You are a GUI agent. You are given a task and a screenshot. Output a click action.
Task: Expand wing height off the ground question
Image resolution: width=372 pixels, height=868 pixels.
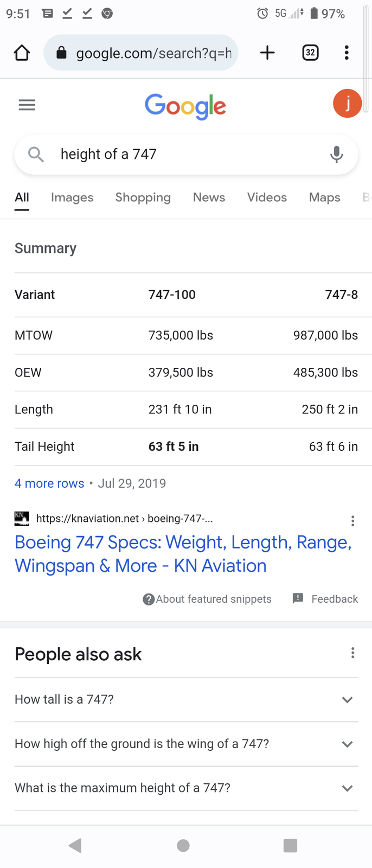pyautogui.click(x=186, y=744)
